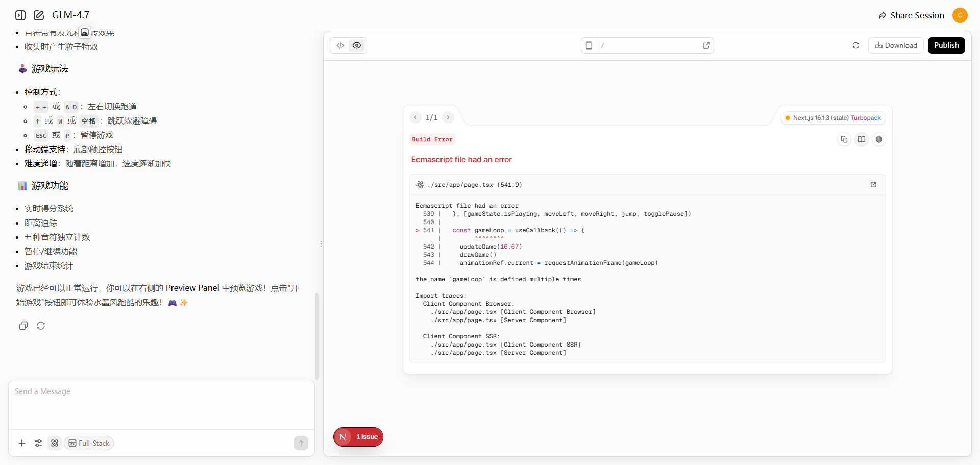Select GLM-4.7 model title
The height and width of the screenshot is (465, 980).
(x=70, y=15)
